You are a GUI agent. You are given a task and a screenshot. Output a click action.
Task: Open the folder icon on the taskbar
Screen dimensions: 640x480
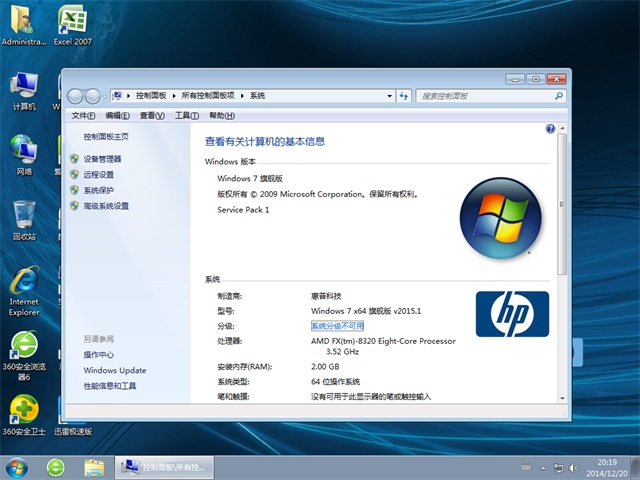[x=95, y=466]
